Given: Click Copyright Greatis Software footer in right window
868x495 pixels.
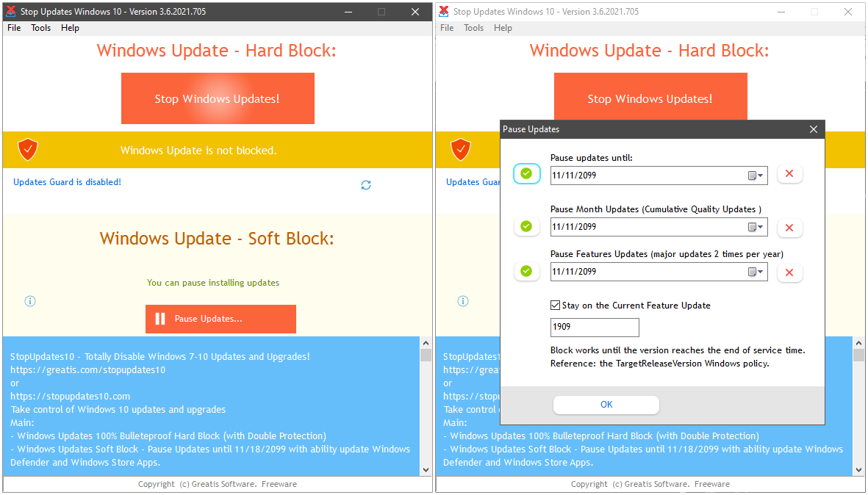Looking at the screenshot, I should pyautogui.click(x=650, y=484).
